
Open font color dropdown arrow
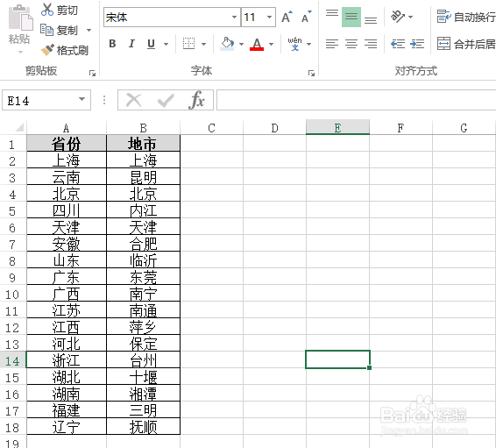pos(271,44)
